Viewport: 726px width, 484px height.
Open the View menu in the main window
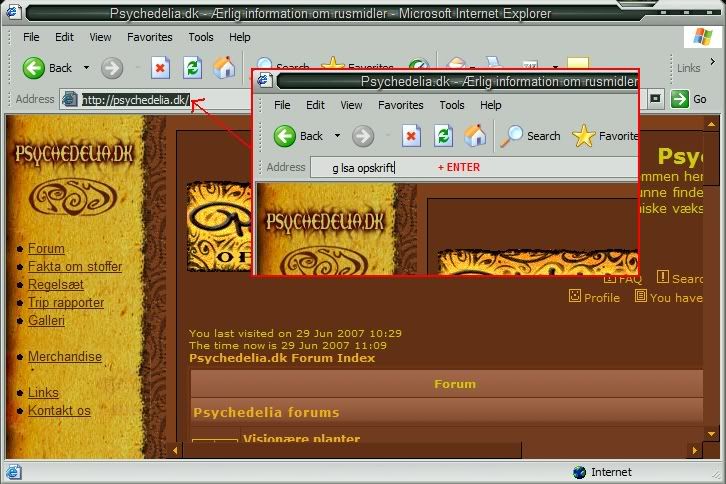pyautogui.click(x=100, y=37)
